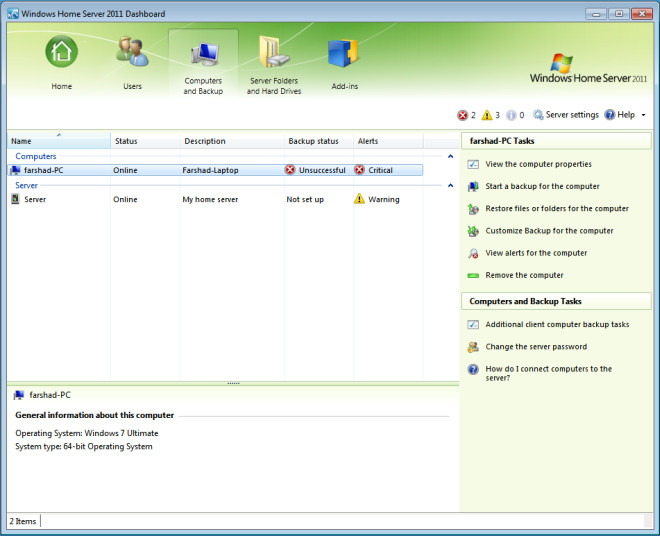This screenshot has width=660, height=536.
Task: Sort by the Name column header
Action: tap(59, 141)
